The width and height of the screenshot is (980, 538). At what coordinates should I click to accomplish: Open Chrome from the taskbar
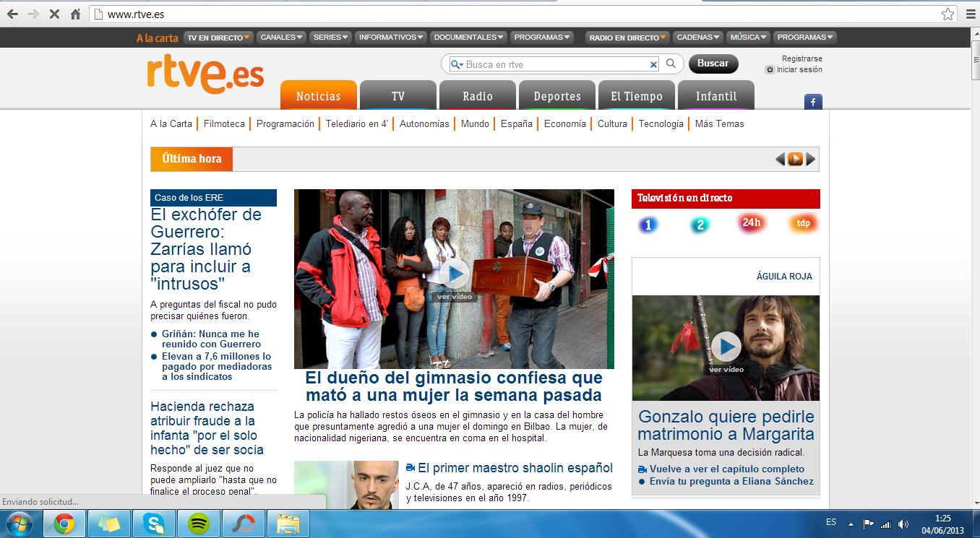click(64, 524)
